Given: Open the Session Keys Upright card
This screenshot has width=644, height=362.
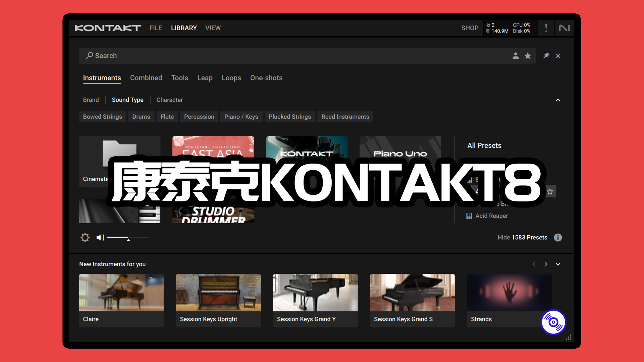Looking at the screenshot, I should point(218,300).
